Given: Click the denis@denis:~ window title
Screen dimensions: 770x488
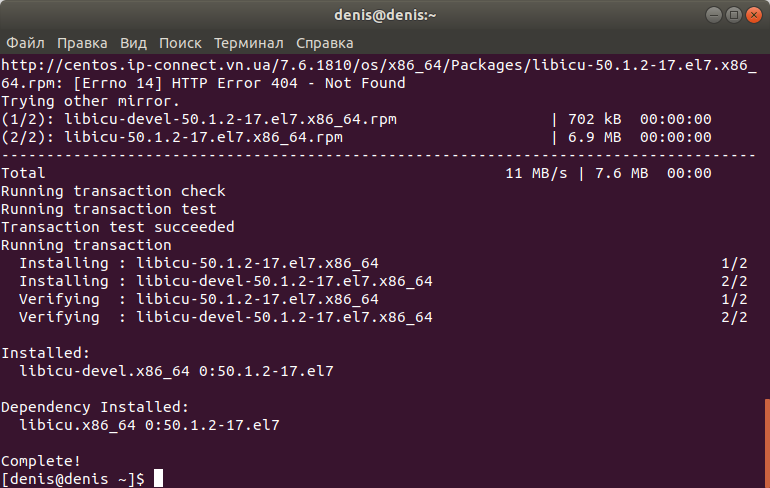Looking at the screenshot, I should (385, 15).
